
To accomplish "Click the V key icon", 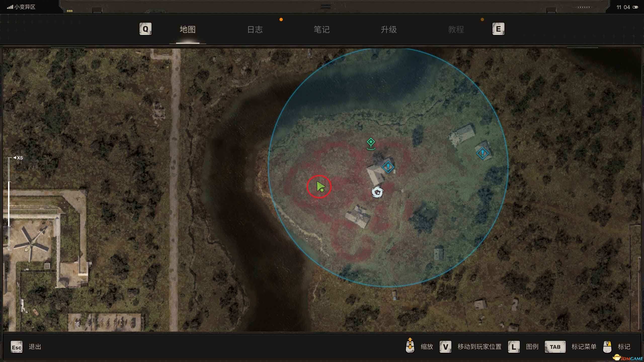I will pyautogui.click(x=446, y=347).
